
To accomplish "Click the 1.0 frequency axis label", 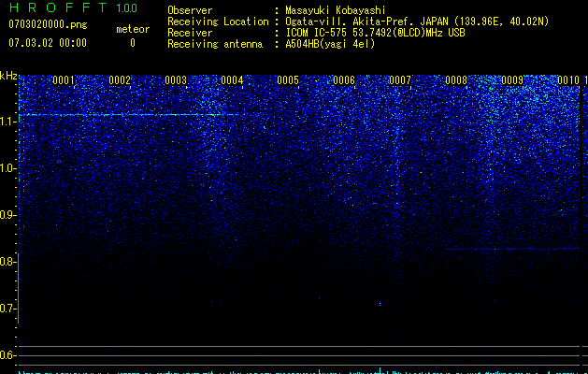I will (7, 168).
